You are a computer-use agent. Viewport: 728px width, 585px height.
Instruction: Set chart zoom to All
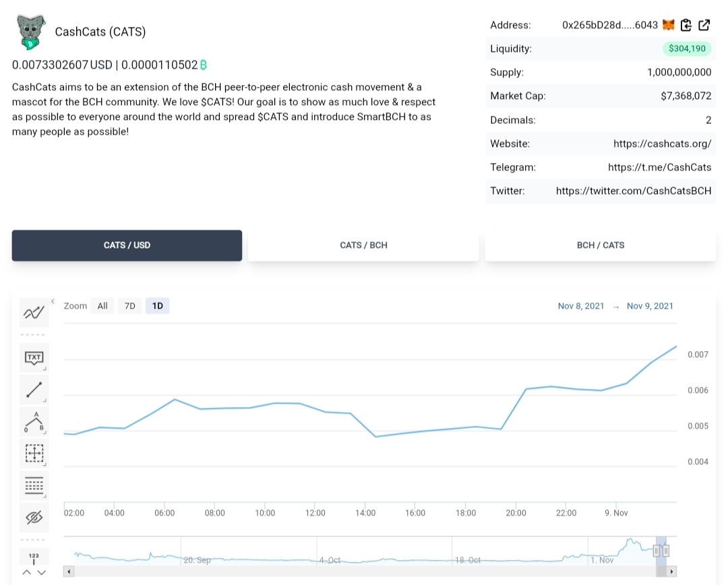102,306
